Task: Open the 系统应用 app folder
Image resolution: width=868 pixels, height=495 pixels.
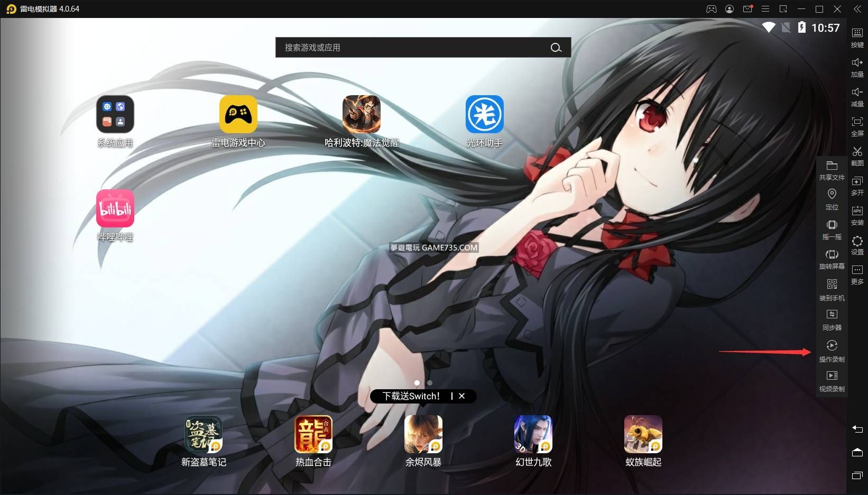Action: click(115, 115)
